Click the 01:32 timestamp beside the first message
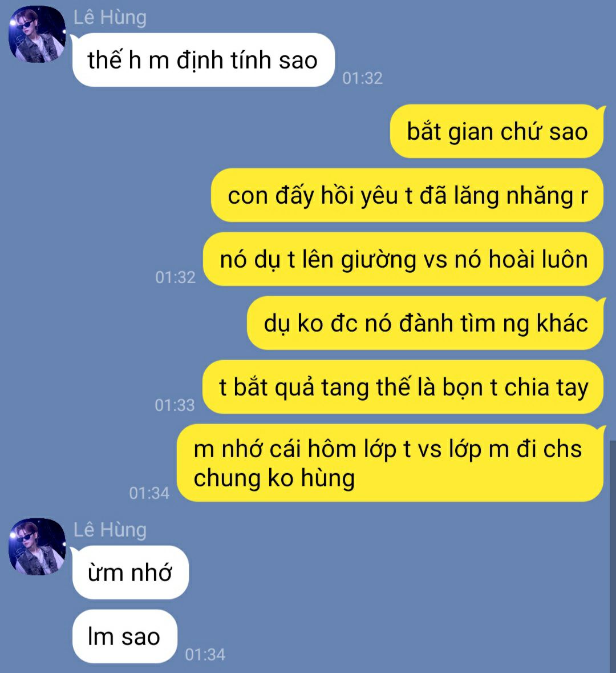The height and width of the screenshot is (673, 616). point(363,78)
